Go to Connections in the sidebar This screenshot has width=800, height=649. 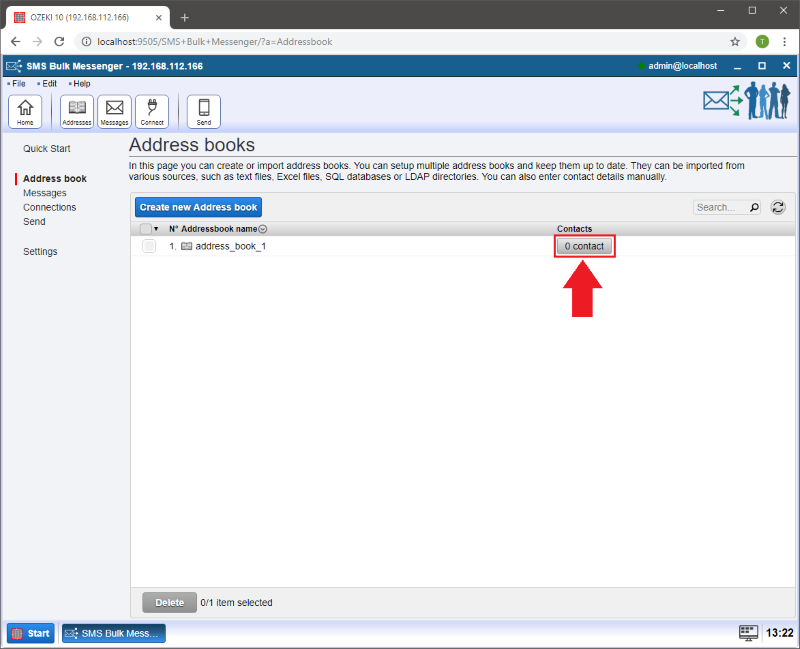coord(49,207)
